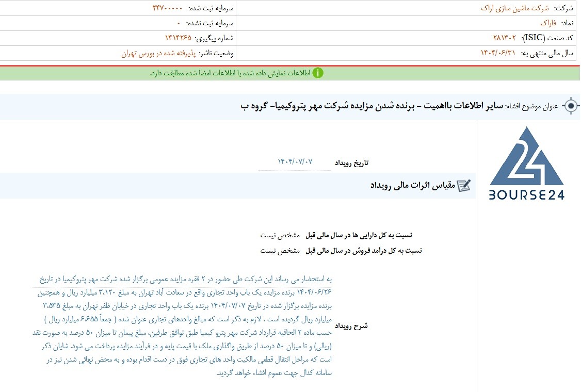Click the label 'سال مالی منتهی به:'
The width and height of the screenshot is (581, 392).
(547, 53)
